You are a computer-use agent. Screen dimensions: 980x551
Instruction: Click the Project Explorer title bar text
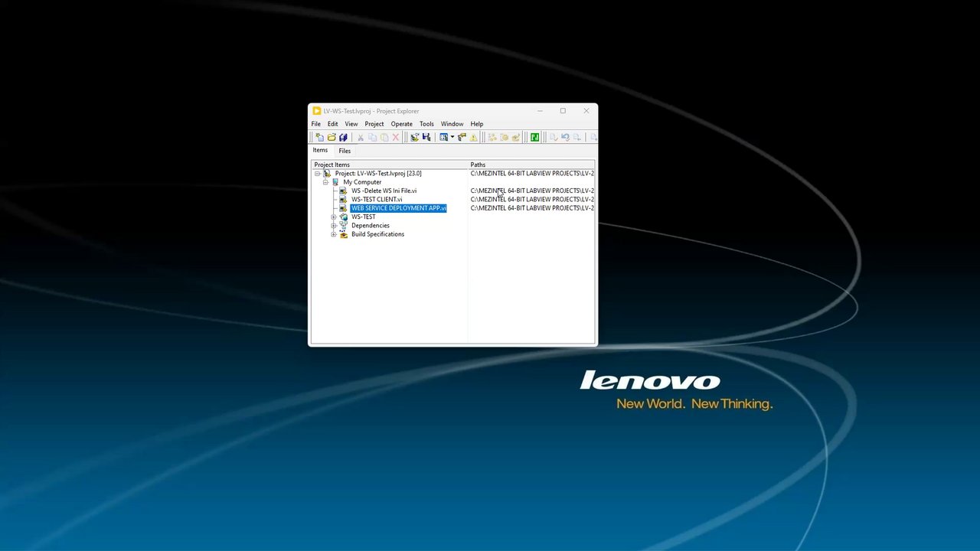pyautogui.click(x=371, y=111)
